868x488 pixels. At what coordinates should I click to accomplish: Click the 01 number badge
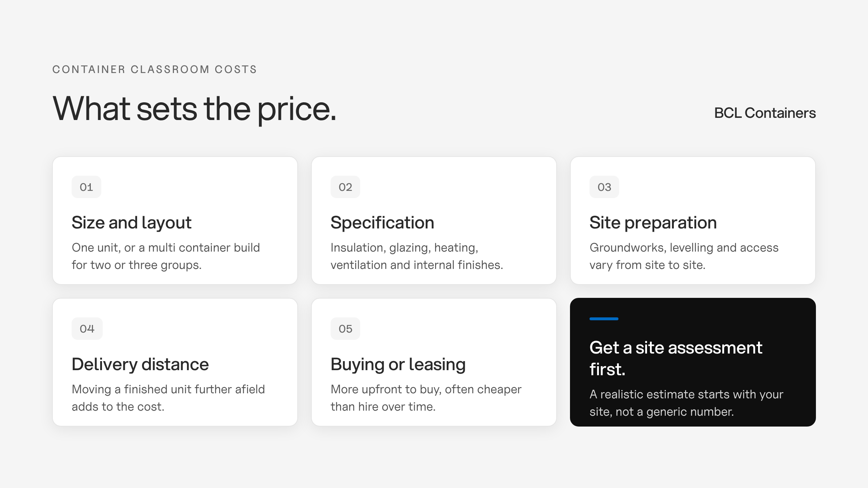click(86, 187)
